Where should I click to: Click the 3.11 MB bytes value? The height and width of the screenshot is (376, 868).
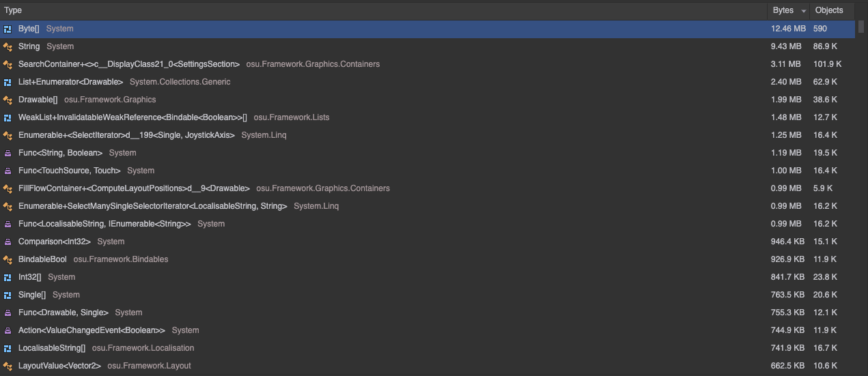[786, 64]
